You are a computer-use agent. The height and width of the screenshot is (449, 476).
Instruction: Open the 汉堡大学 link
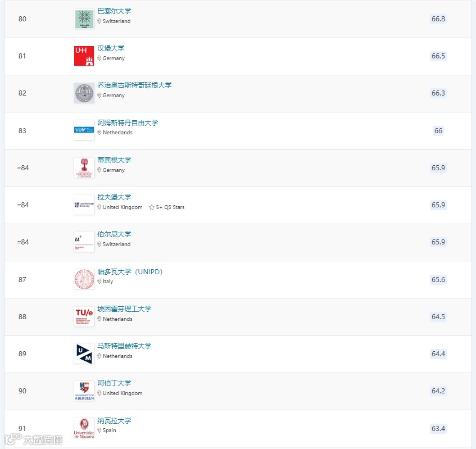111,48
